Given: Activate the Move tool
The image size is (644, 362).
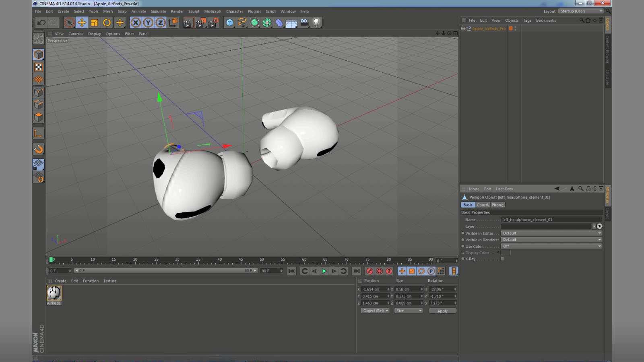Looking at the screenshot, I should (82, 23).
